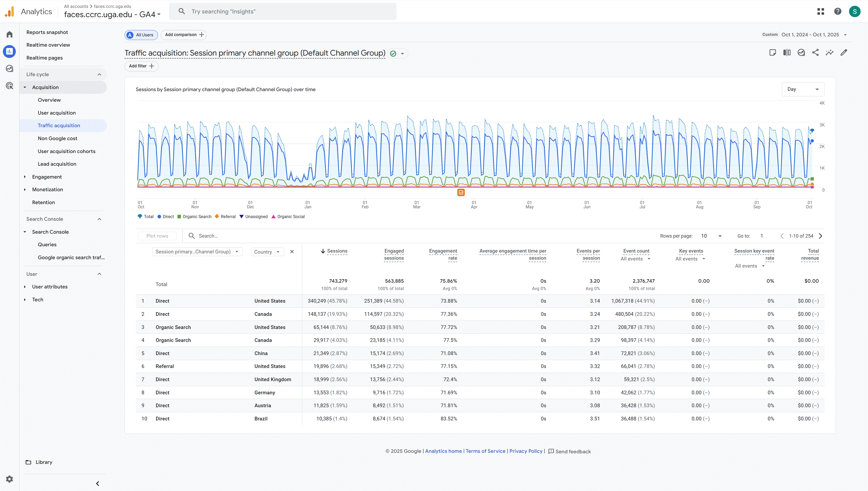The image size is (868, 491).
Task: Open User acquisition report
Action: point(57,113)
